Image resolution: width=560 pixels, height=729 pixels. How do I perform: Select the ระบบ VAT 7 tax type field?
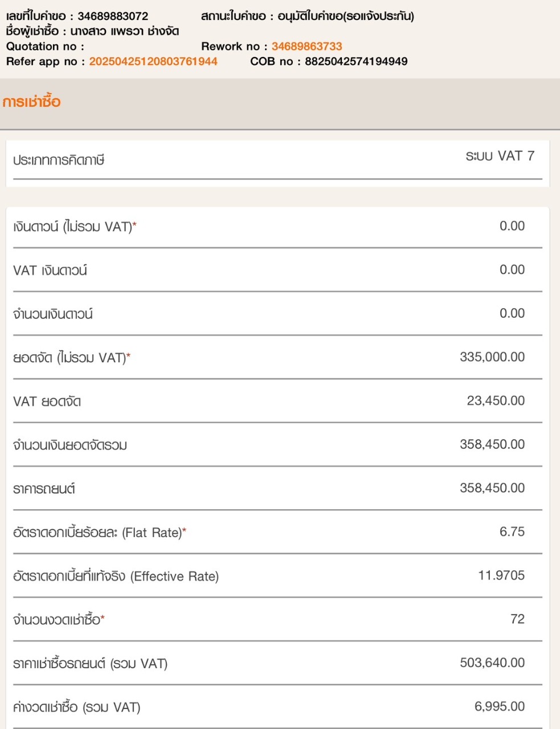click(x=500, y=156)
